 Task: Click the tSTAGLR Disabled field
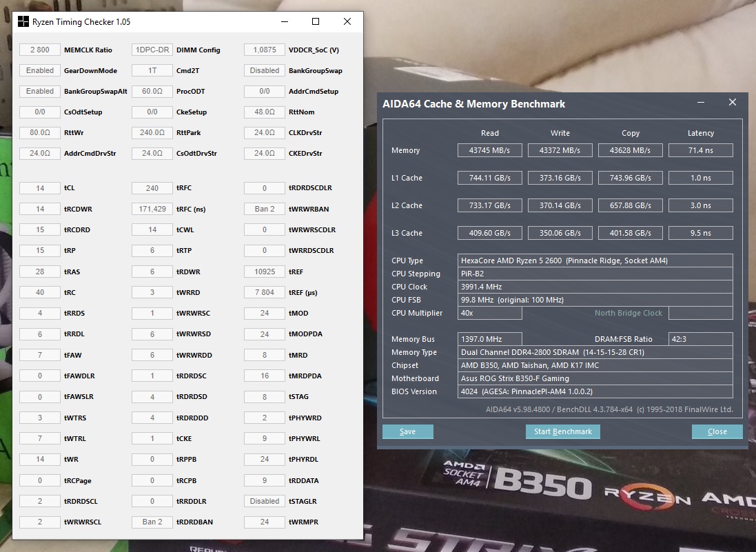coord(265,502)
